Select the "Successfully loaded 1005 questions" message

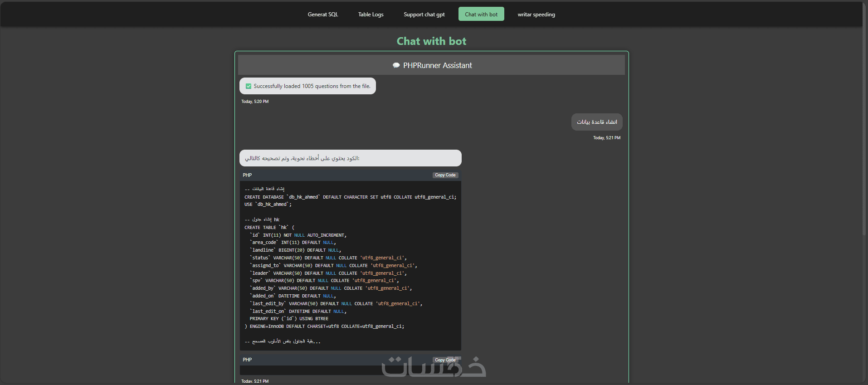[307, 86]
